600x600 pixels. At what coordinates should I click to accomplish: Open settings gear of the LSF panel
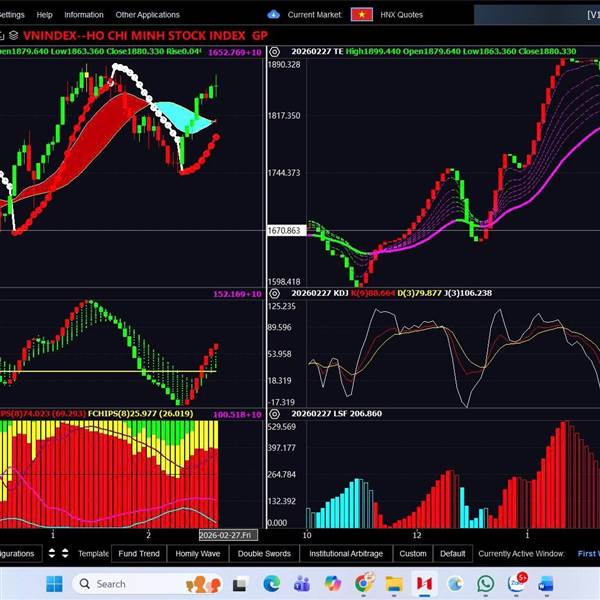coord(275,413)
